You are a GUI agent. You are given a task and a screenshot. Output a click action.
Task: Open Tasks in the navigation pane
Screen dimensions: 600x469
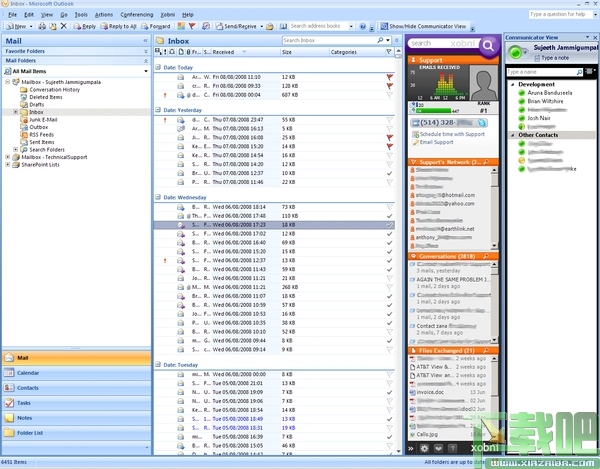click(x=77, y=403)
